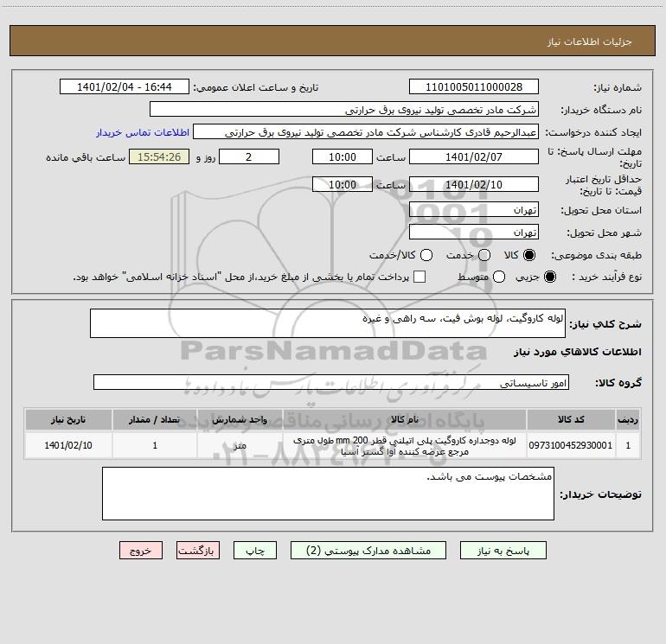Click the need date cell 1401/02/10 in table
The width and height of the screenshot is (666, 644).
(68, 445)
